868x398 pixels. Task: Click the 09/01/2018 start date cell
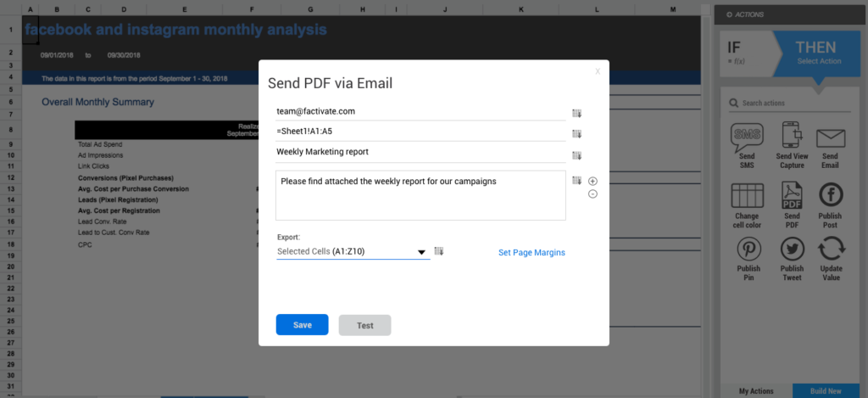coord(57,55)
